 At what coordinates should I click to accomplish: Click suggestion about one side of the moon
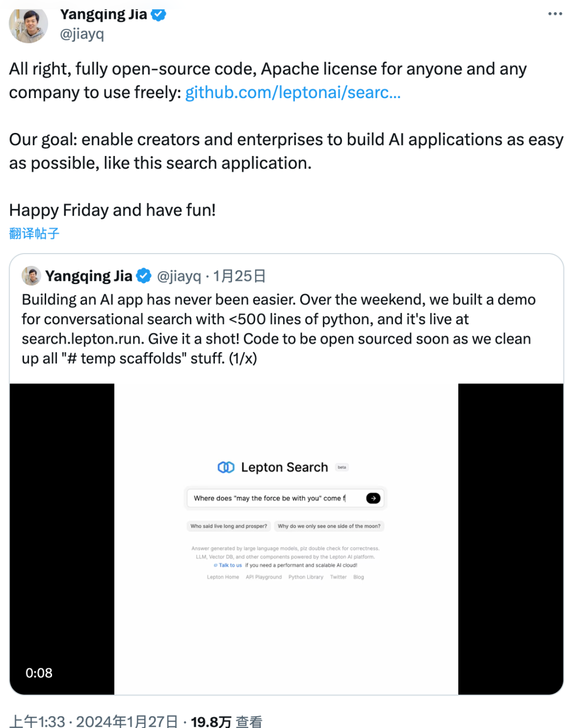tap(329, 526)
